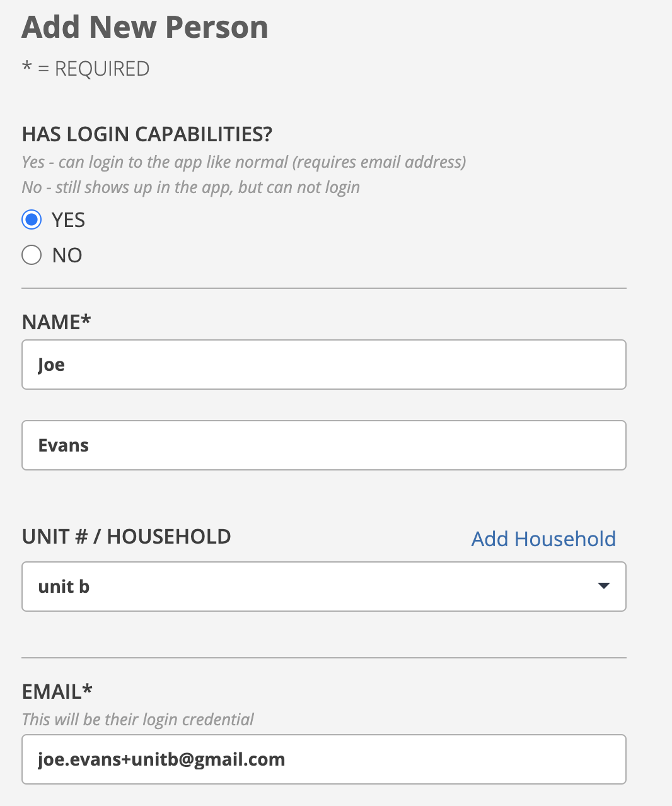The width and height of the screenshot is (672, 806).
Task: Click the selected value text unit b
Action: (64, 587)
